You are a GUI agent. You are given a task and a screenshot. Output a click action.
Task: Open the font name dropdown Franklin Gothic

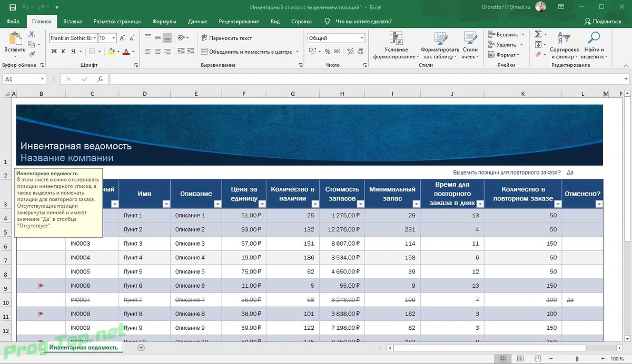pos(95,38)
